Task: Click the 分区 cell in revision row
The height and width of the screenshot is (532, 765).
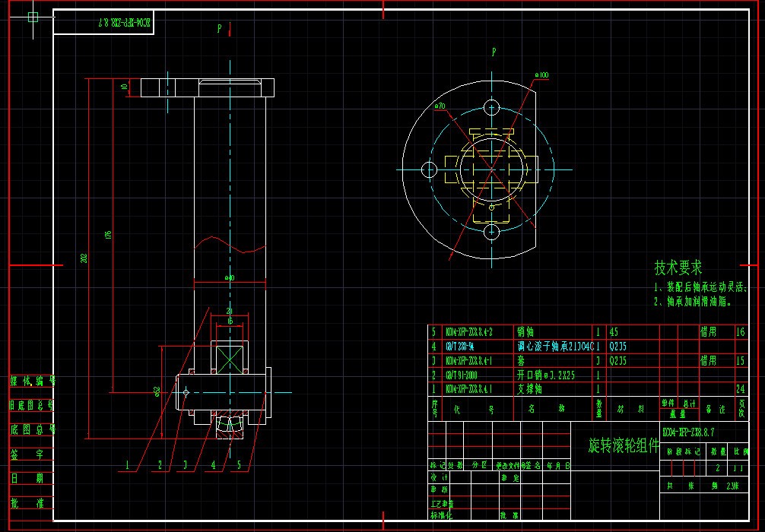Action: (480, 466)
